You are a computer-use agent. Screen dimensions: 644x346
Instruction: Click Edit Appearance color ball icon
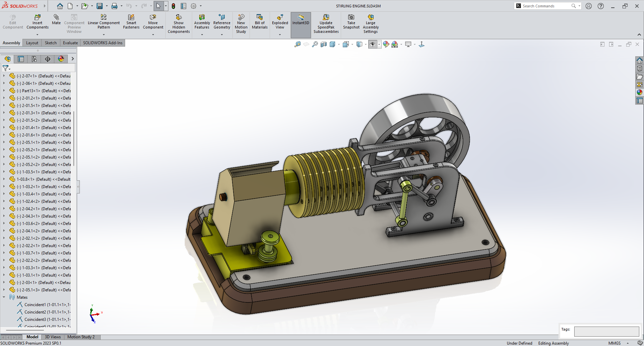(x=386, y=44)
